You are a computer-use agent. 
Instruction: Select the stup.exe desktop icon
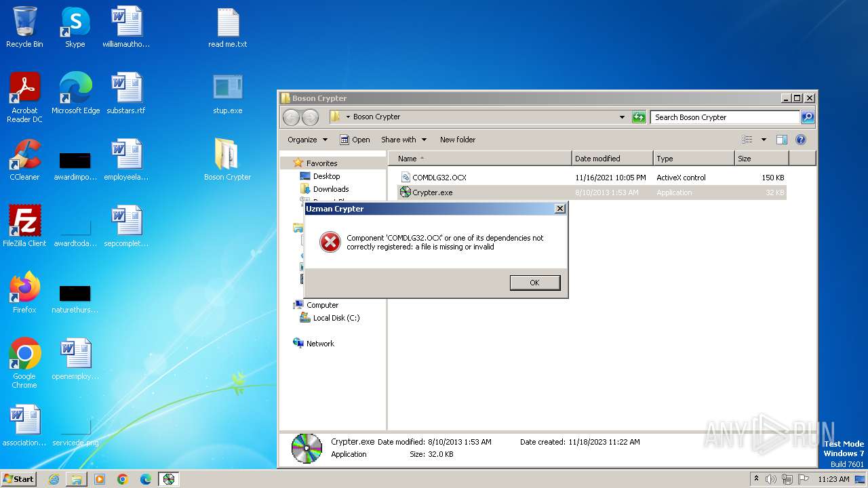tap(228, 94)
